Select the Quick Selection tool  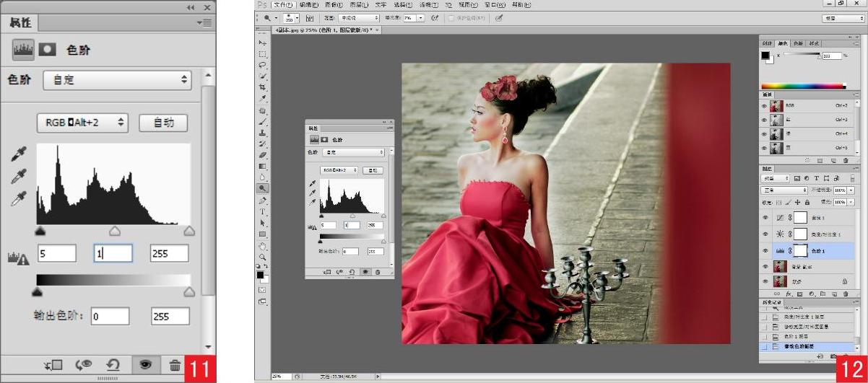[263, 75]
